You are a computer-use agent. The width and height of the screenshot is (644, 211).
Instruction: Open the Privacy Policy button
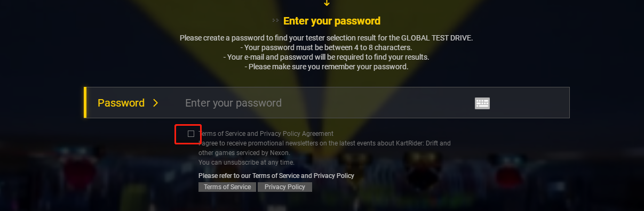[285, 187]
